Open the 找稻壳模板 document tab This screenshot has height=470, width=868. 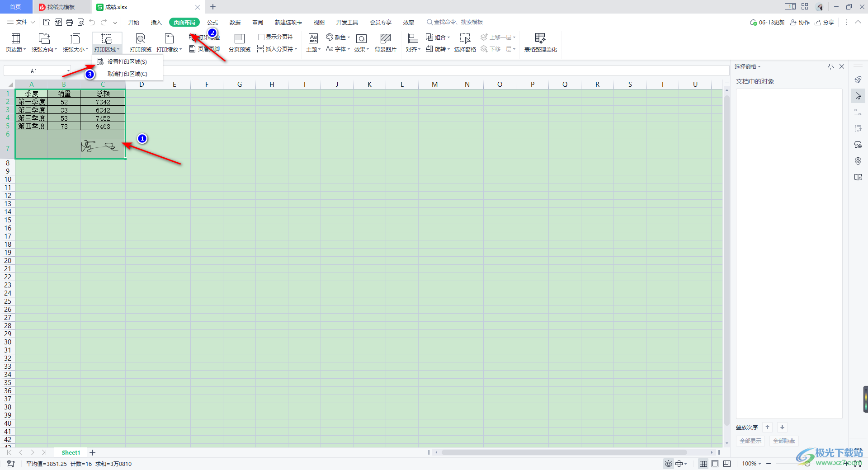(61, 7)
